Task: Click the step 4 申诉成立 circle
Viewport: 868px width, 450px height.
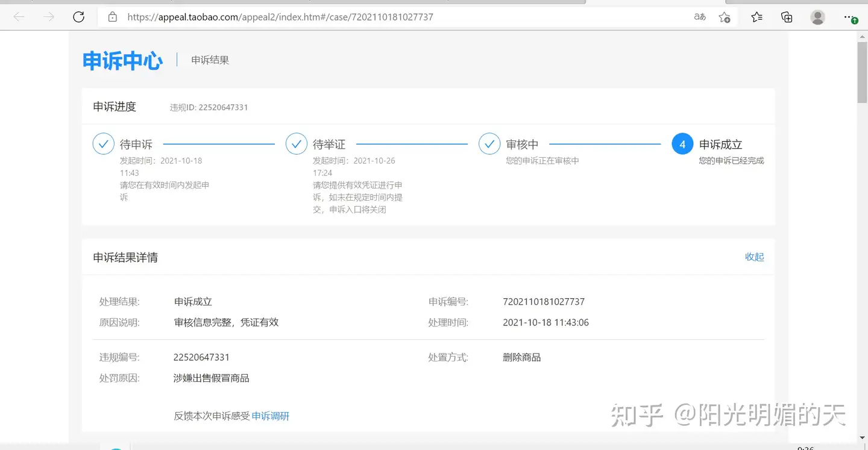Action: coord(682,144)
